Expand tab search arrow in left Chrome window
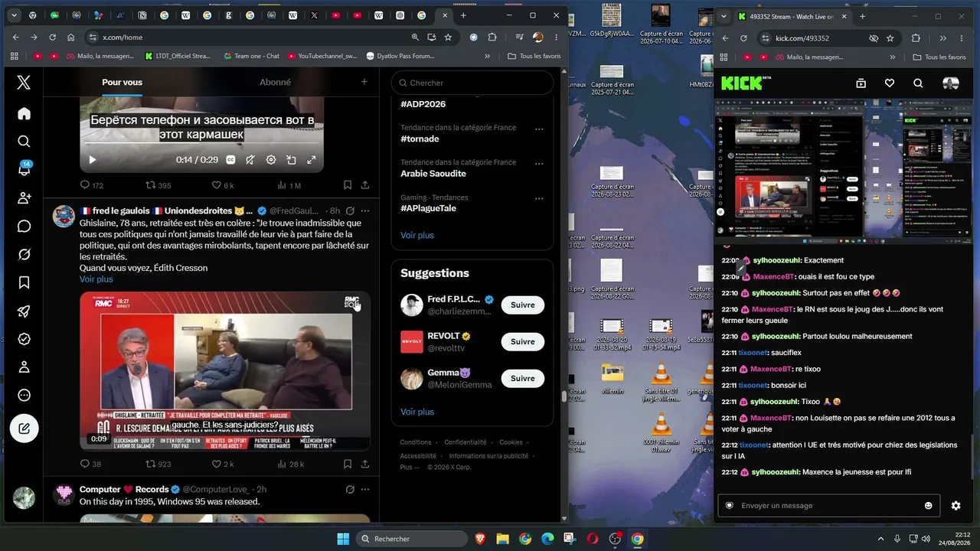This screenshot has height=551, width=980. (14, 15)
